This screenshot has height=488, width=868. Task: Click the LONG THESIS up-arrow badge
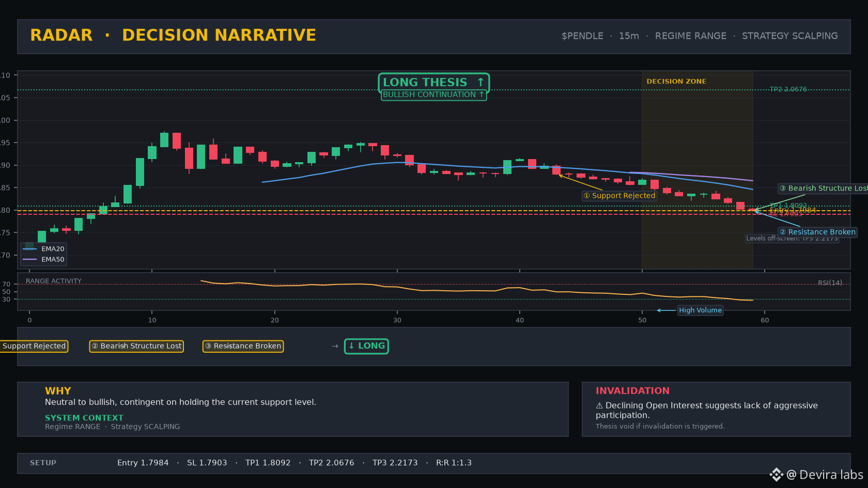coord(433,83)
